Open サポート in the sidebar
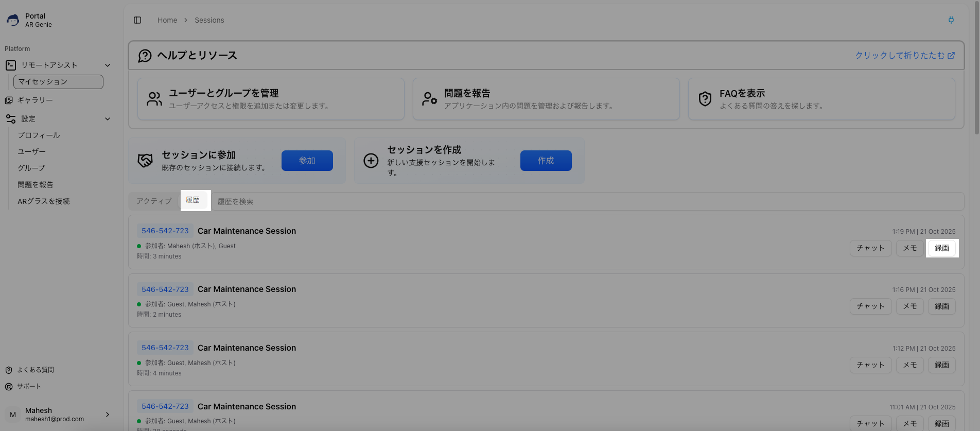This screenshot has width=980, height=431. 29,386
